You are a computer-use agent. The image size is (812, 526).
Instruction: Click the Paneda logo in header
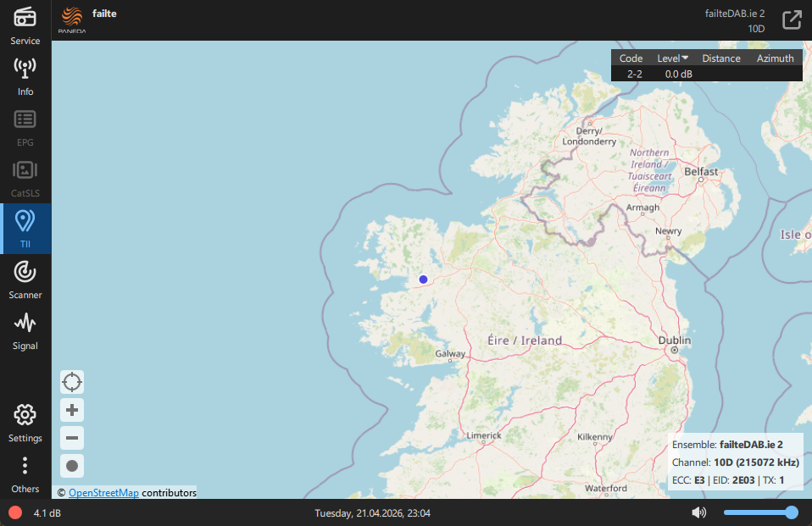point(72,19)
